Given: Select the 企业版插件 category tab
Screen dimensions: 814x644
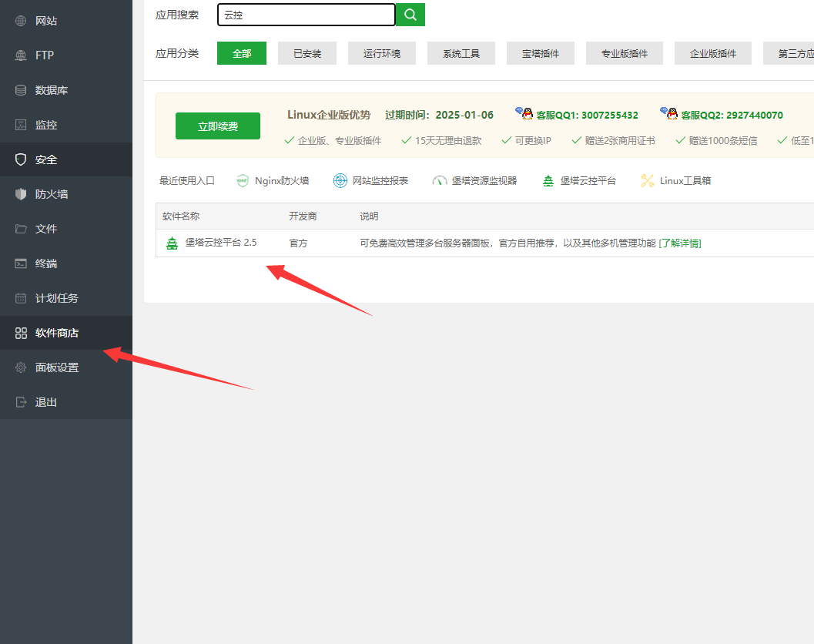Looking at the screenshot, I should click(x=713, y=53).
